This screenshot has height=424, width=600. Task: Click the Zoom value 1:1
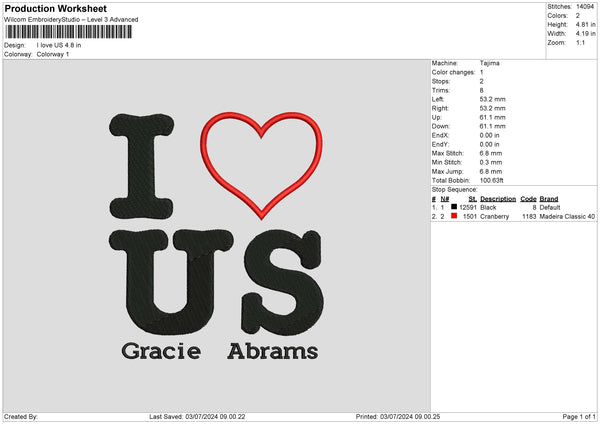click(x=580, y=42)
